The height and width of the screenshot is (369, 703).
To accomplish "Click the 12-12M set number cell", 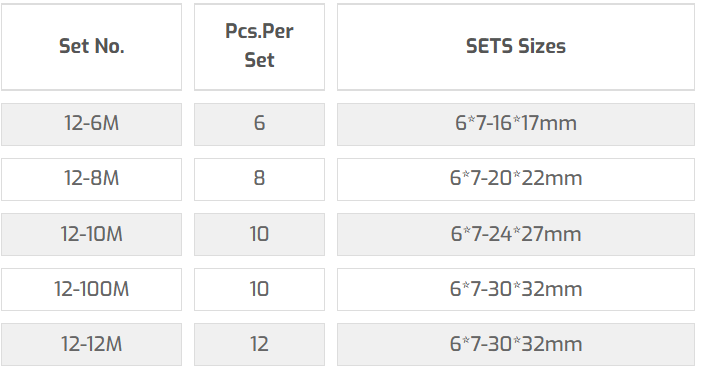I will (x=91, y=344).
